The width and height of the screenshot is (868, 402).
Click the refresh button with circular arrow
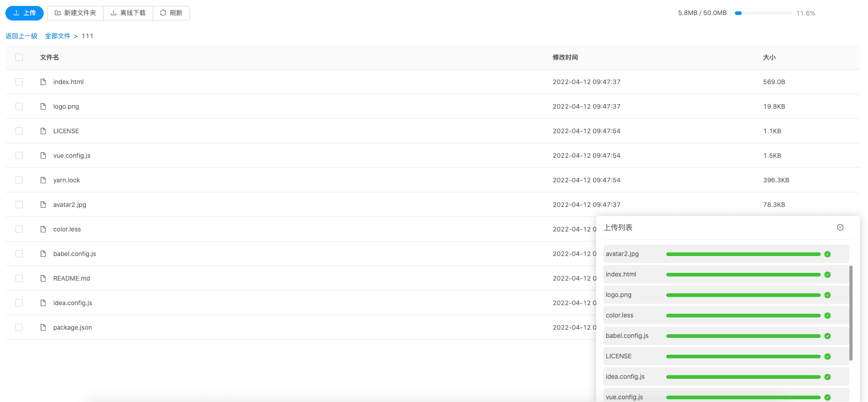coord(171,13)
